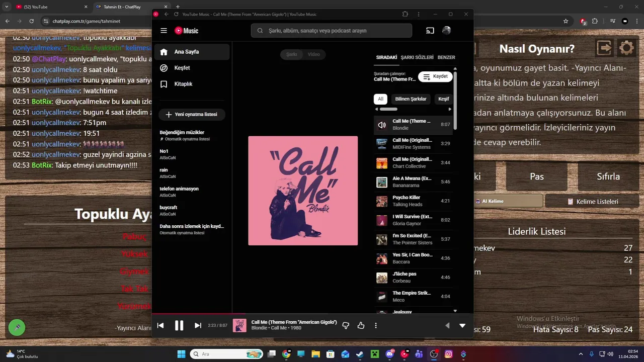Click the ChatPlay address bar URL
Viewport: 644px width, 362px height.
[87, 21]
